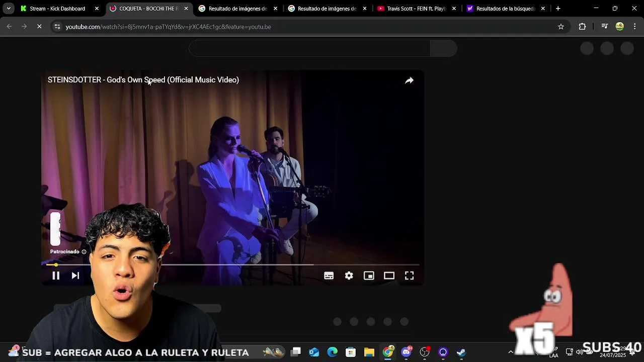The image size is (644, 362).
Task: Stop loading the current page
Action: coord(39,27)
